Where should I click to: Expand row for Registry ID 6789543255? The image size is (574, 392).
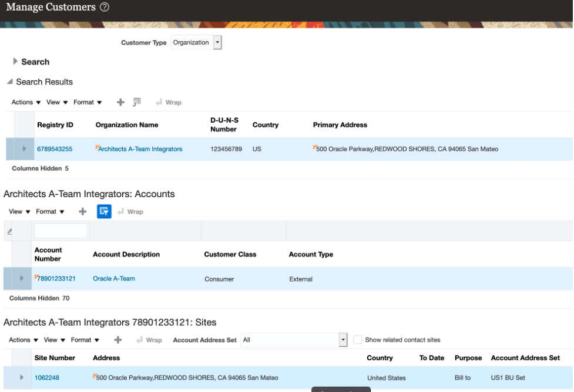[24, 149]
